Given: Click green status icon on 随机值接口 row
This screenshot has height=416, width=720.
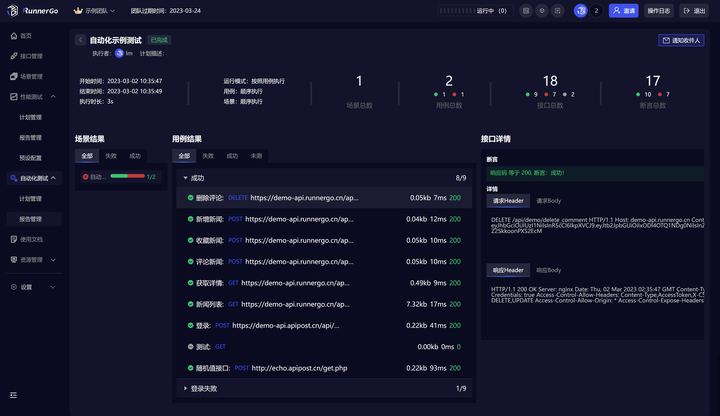Looking at the screenshot, I should pos(190,368).
